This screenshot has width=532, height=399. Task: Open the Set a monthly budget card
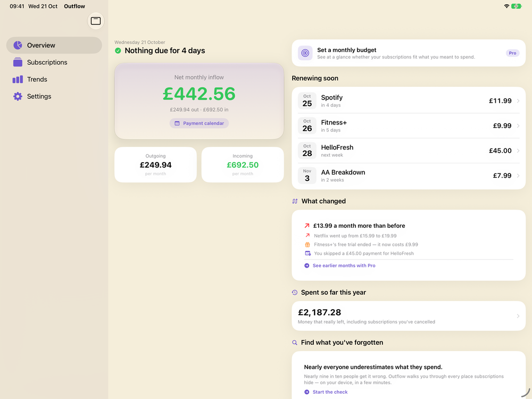pos(409,53)
